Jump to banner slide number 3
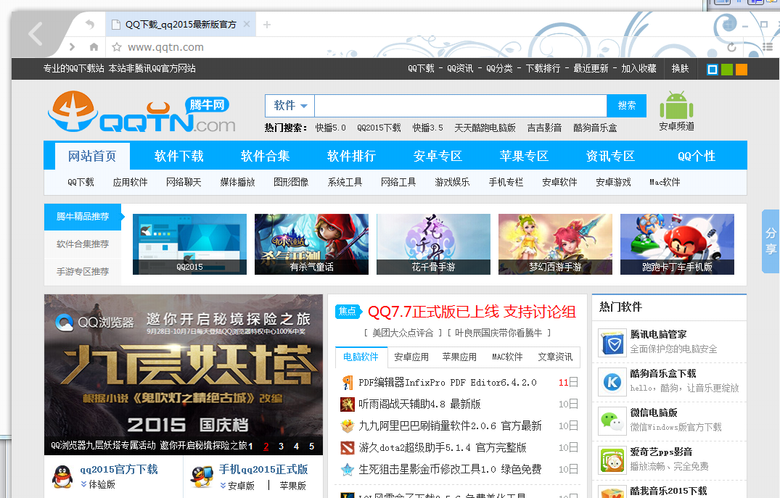The width and height of the screenshot is (780, 498). pos(281,446)
